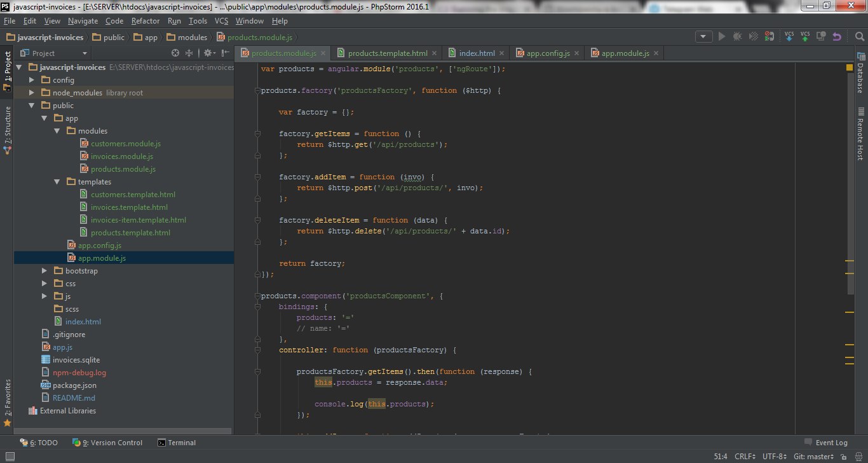868x463 pixels.
Task: Click the Show History clock icon
Action: (821, 37)
